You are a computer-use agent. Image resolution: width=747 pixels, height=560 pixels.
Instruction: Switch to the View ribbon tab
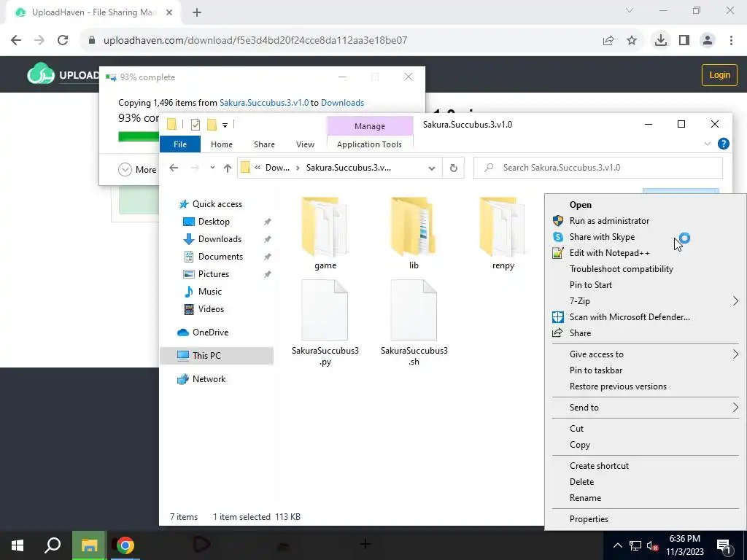305,144
